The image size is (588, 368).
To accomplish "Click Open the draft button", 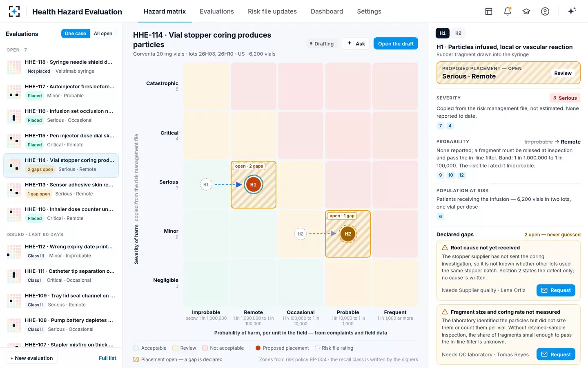I will (x=396, y=43).
